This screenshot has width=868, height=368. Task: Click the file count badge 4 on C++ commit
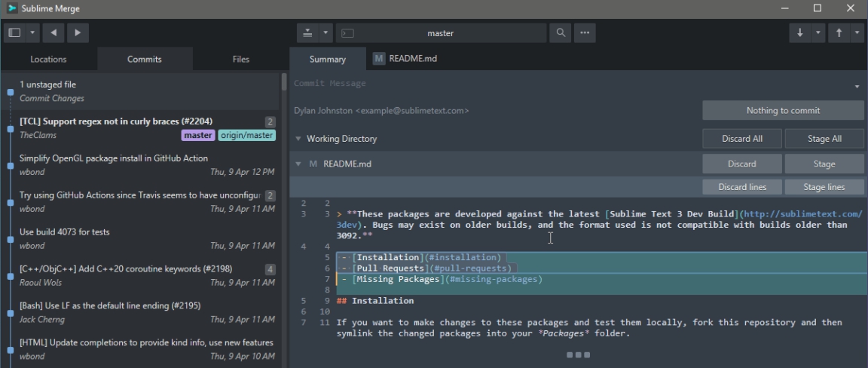(270, 269)
